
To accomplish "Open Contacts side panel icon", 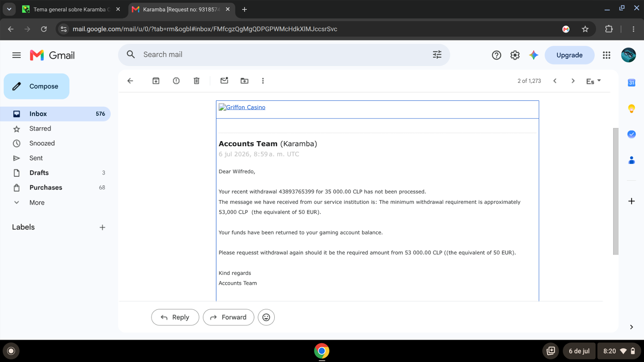I will pyautogui.click(x=631, y=160).
